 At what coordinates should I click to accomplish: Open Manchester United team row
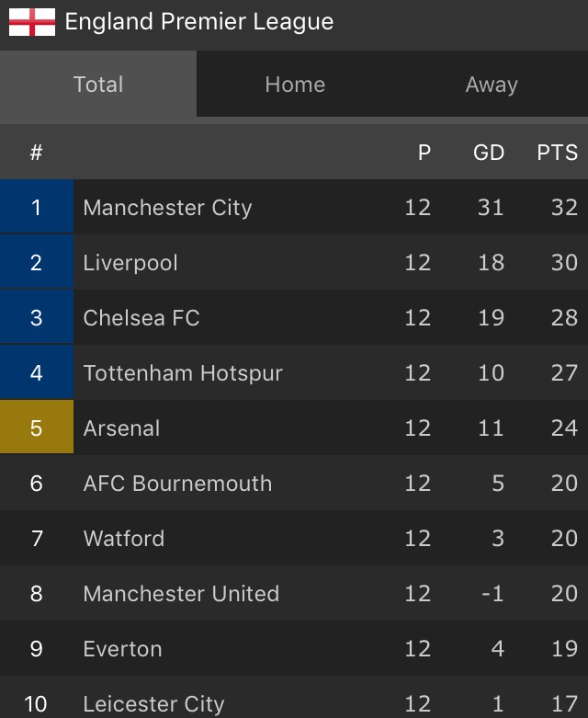[181, 594]
